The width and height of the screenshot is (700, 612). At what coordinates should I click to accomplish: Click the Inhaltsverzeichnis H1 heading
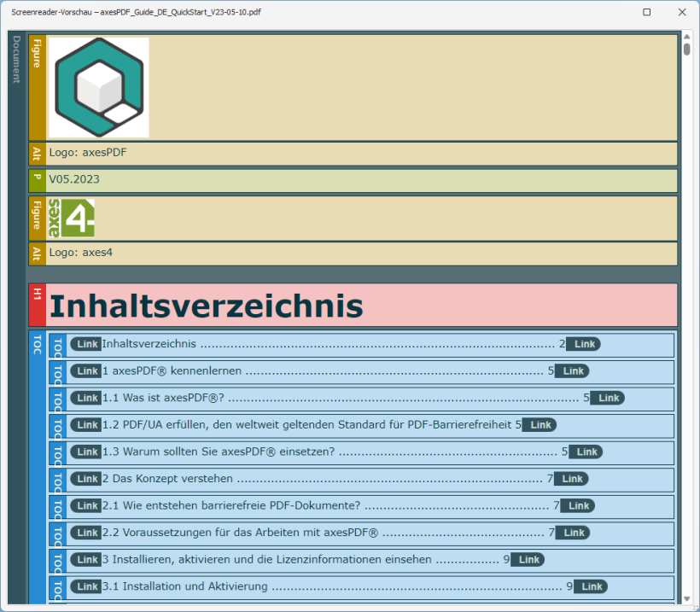click(x=207, y=306)
